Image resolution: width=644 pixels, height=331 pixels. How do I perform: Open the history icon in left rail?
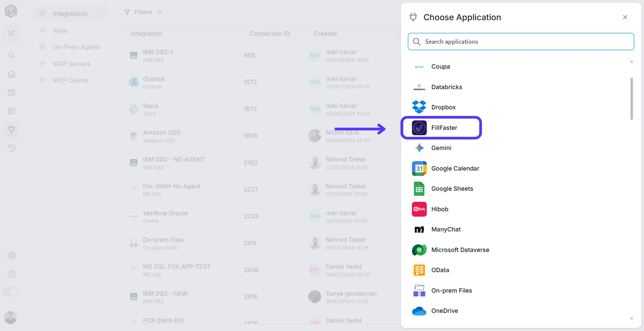pyautogui.click(x=11, y=148)
